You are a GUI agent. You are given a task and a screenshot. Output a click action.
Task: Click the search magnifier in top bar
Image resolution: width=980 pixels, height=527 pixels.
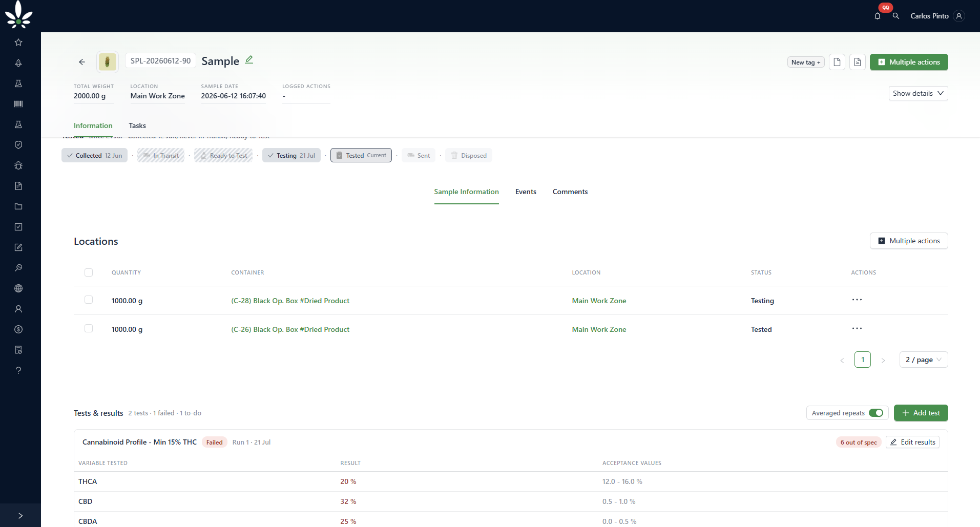coord(896,16)
